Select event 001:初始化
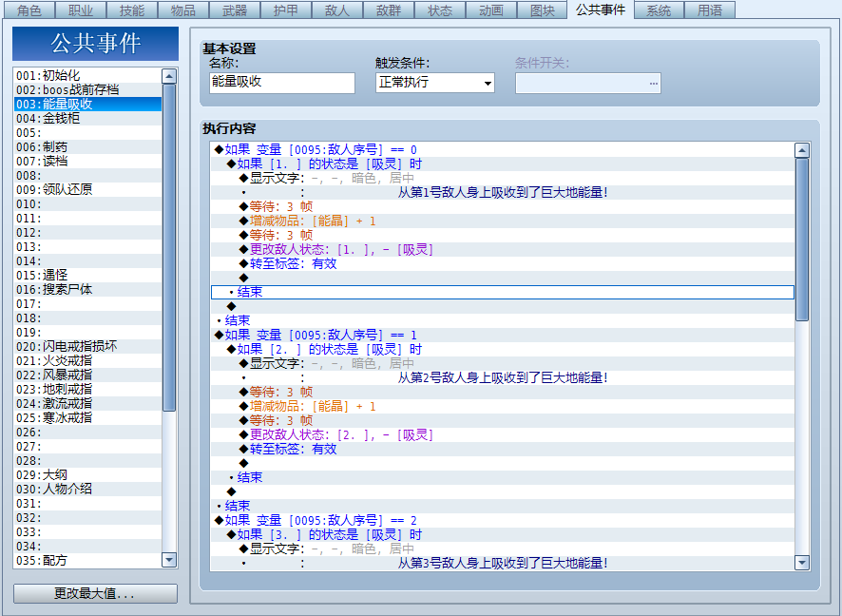This screenshot has height=616, width=842. [88, 76]
